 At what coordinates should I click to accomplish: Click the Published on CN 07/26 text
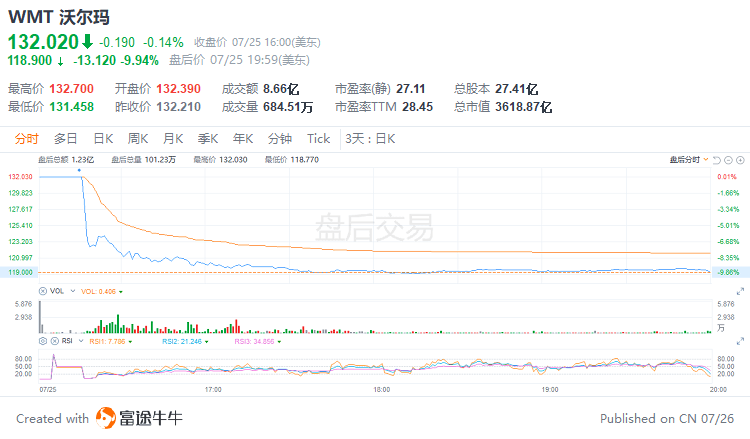click(667, 418)
